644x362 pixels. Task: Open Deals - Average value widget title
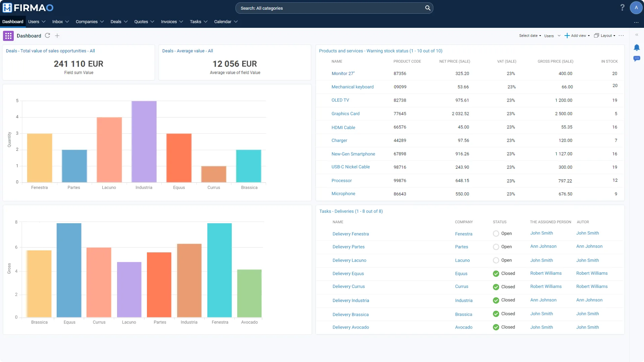pos(187,51)
